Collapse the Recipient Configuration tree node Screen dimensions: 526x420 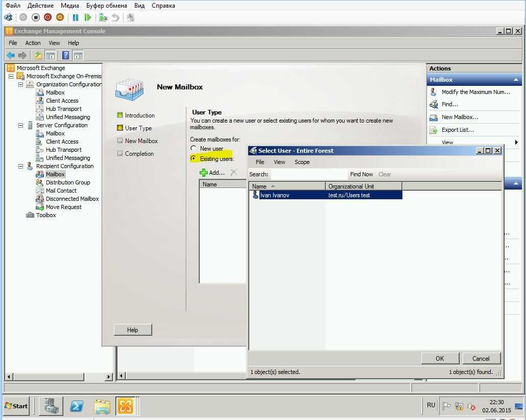pos(21,166)
